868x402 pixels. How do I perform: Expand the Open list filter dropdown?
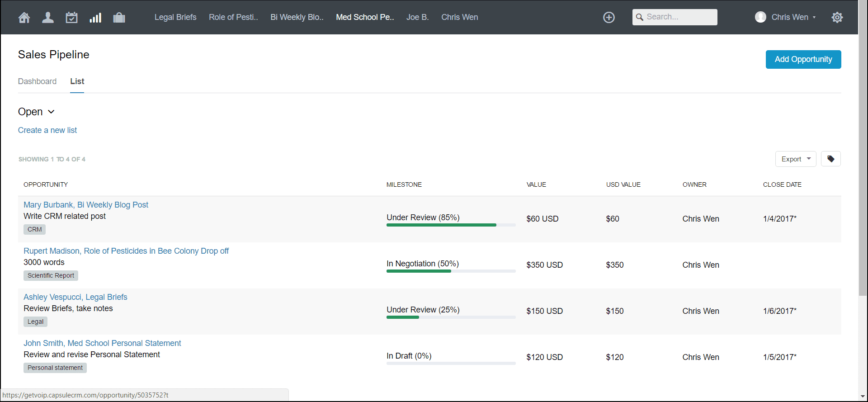coord(36,112)
